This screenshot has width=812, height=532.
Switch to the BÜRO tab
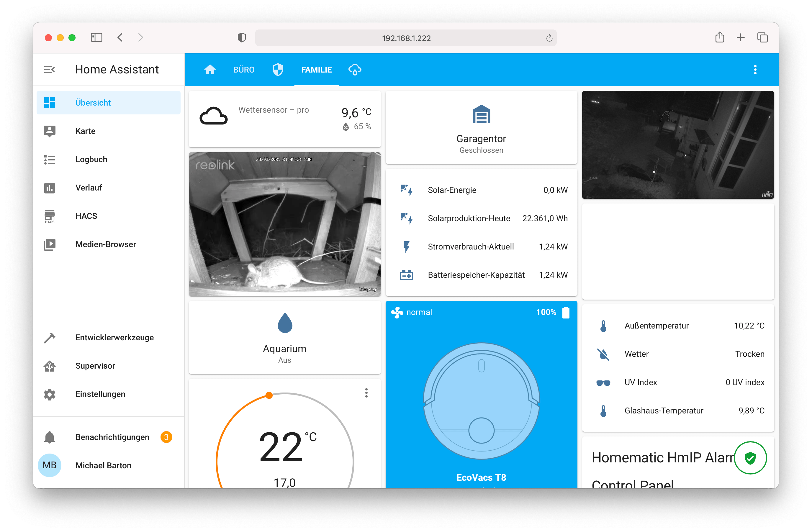tap(244, 69)
